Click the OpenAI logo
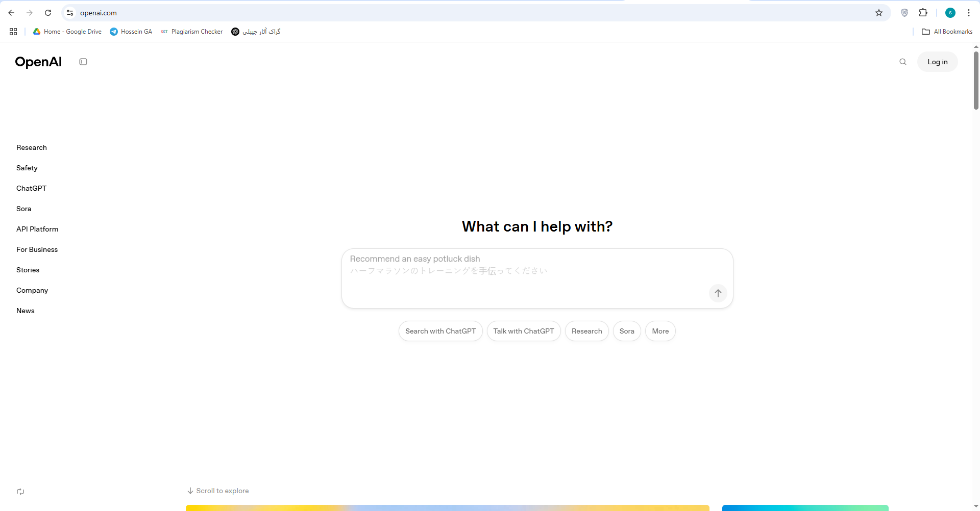 click(38, 62)
